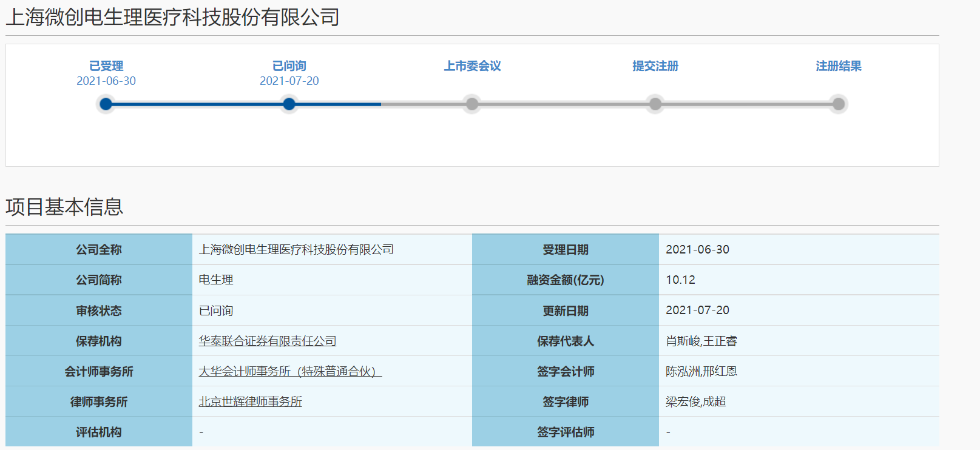
Task: Click the 2021-06-30 date under 已受理
Action: click(106, 81)
